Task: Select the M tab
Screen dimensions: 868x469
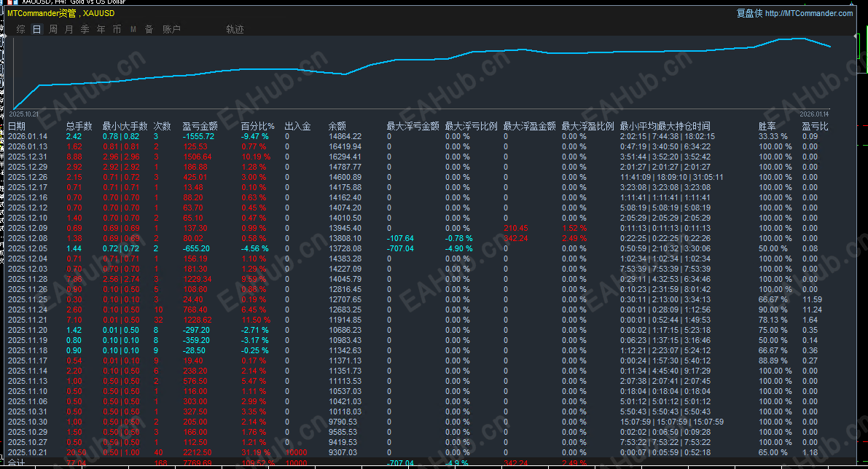Action: (x=133, y=29)
